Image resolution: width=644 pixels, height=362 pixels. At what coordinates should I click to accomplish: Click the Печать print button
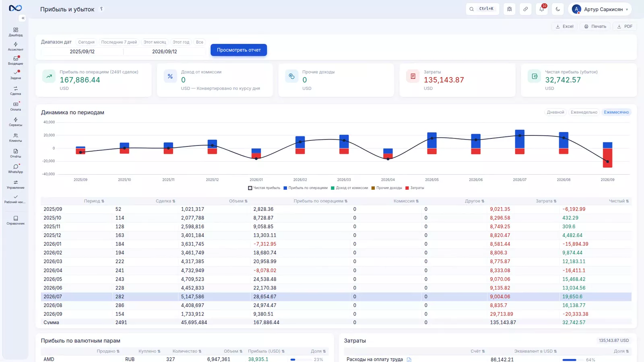(595, 26)
